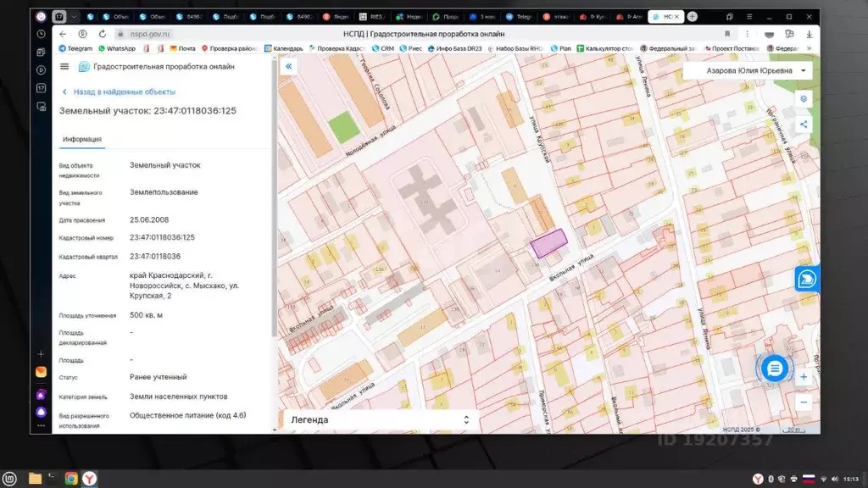This screenshot has width=868, height=488.
Task: Open new browser tab with plus button
Action: pyautogui.click(x=693, y=16)
